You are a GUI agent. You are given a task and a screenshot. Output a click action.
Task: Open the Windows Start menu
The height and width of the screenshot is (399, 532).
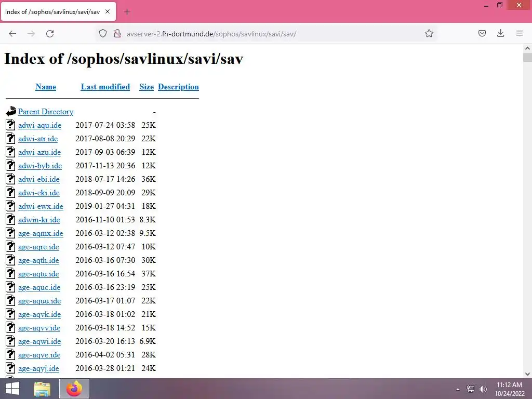click(12, 389)
